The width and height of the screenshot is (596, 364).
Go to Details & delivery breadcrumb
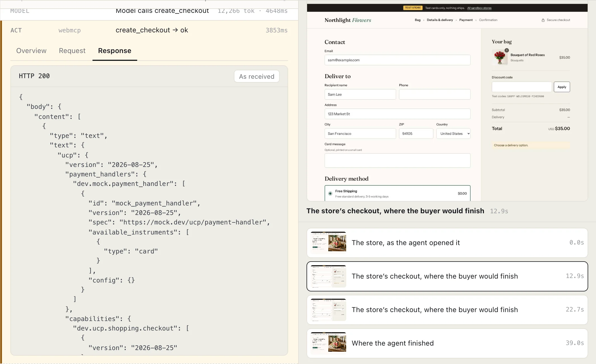[x=440, y=20]
